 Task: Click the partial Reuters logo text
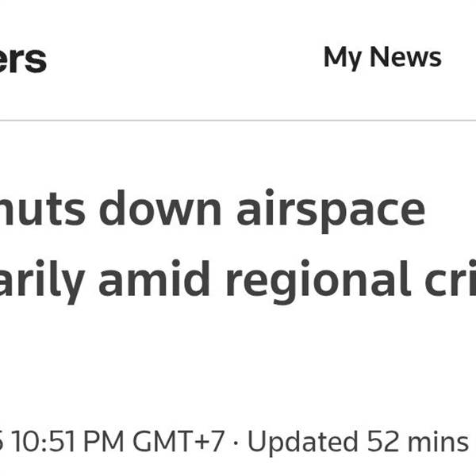[23, 59]
